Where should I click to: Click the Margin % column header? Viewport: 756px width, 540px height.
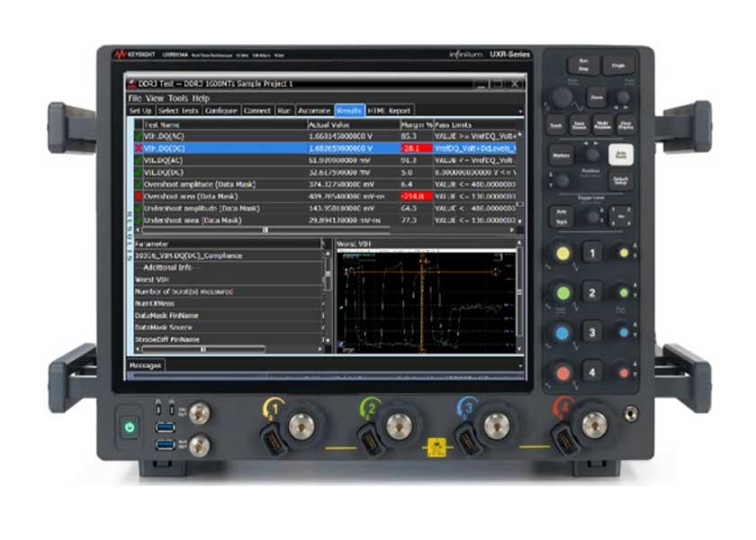pos(417,124)
